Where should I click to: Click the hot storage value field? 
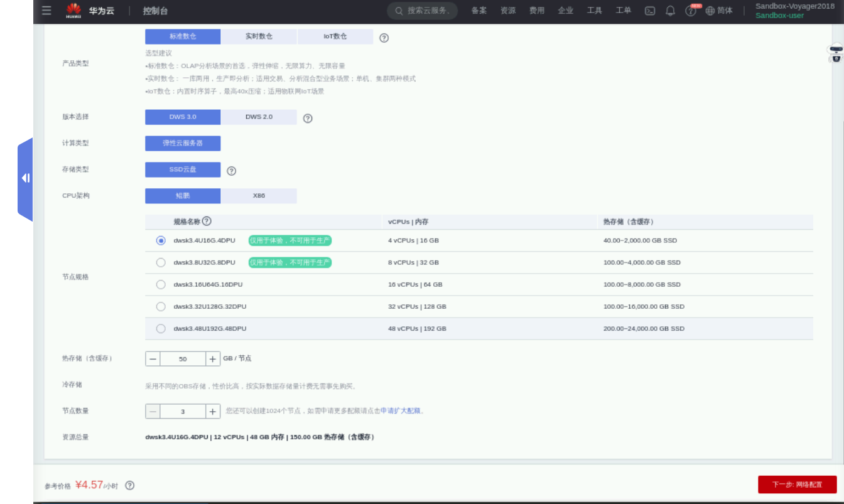pos(183,359)
